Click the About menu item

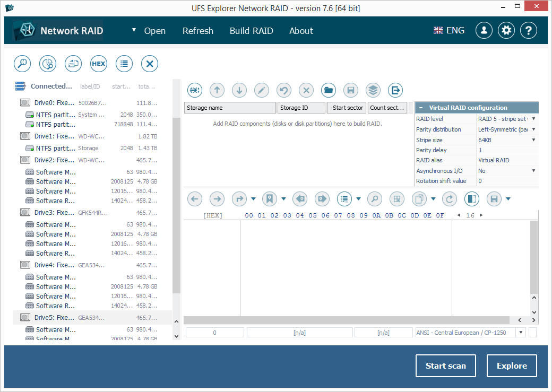coord(301,31)
